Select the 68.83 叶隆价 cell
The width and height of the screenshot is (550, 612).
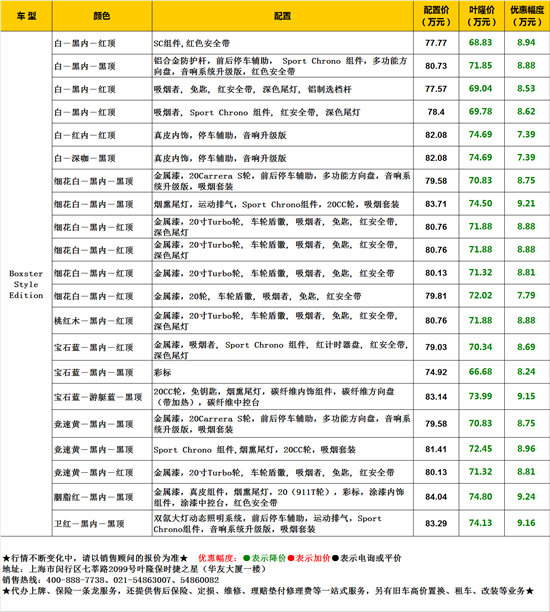(481, 43)
